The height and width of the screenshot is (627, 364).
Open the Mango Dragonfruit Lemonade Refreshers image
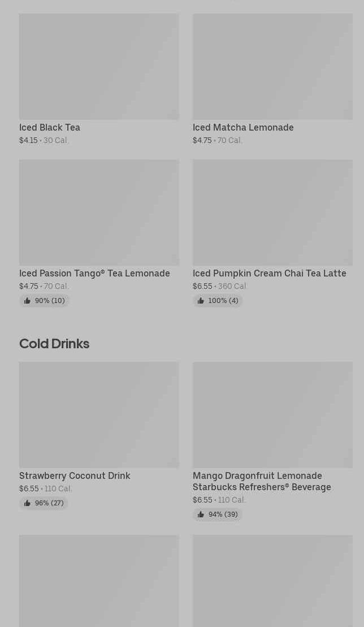click(272, 415)
